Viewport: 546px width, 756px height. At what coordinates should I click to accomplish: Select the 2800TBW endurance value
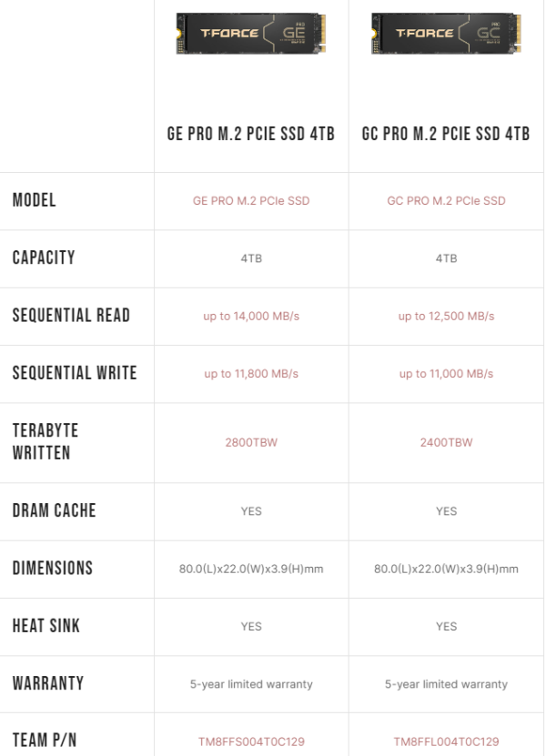coord(251,443)
